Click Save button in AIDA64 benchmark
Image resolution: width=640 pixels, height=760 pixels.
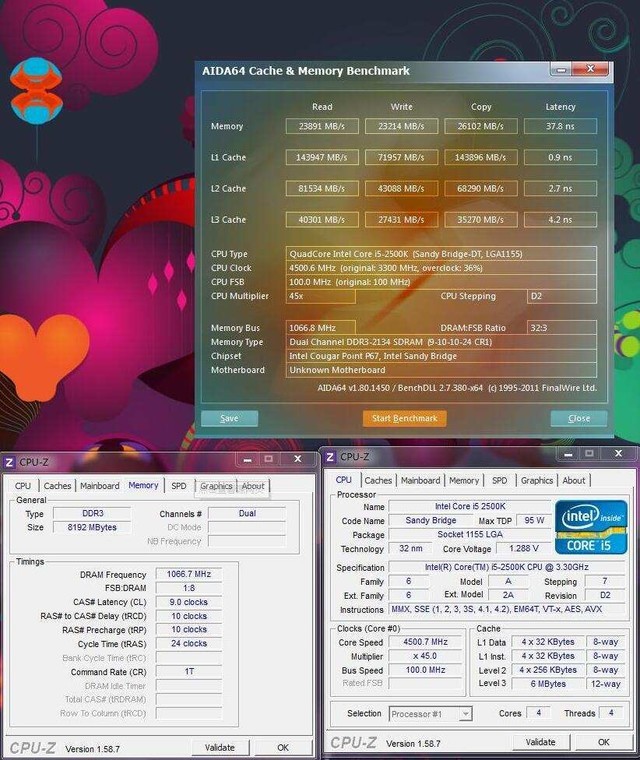coord(229,418)
